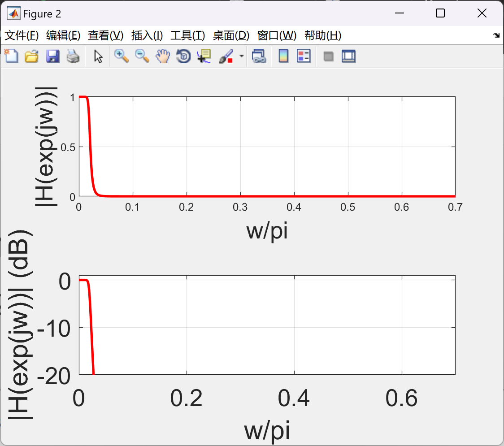The image size is (504, 446).
Task: Open file using the folder icon
Action: (31, 56)
